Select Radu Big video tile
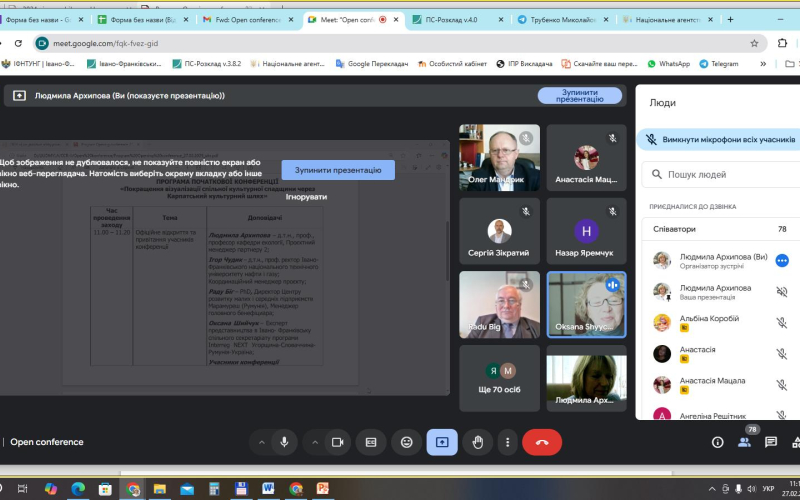The image size is (800, 500). click(x=499, y=305)
